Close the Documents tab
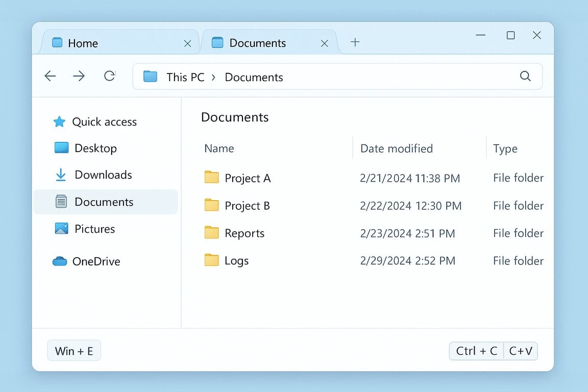The height and width of the screenshot is (392, 588). (x=325, y=43)
